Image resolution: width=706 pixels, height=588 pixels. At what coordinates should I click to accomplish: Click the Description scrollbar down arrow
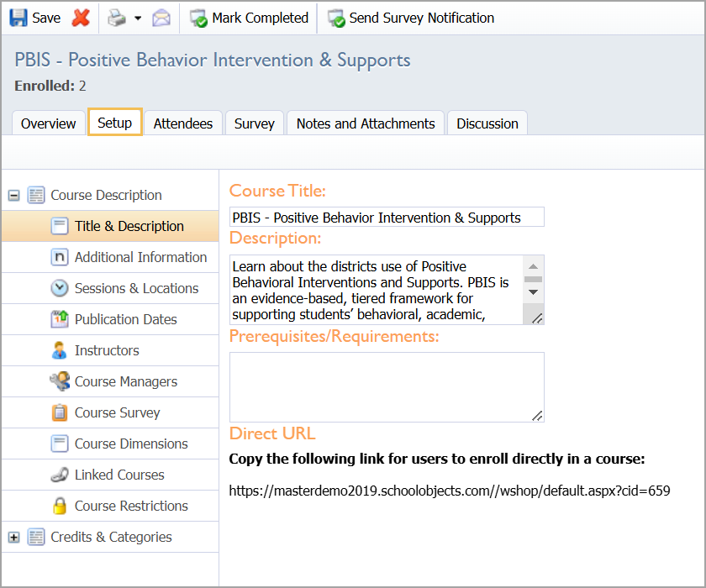coord(533,292)
